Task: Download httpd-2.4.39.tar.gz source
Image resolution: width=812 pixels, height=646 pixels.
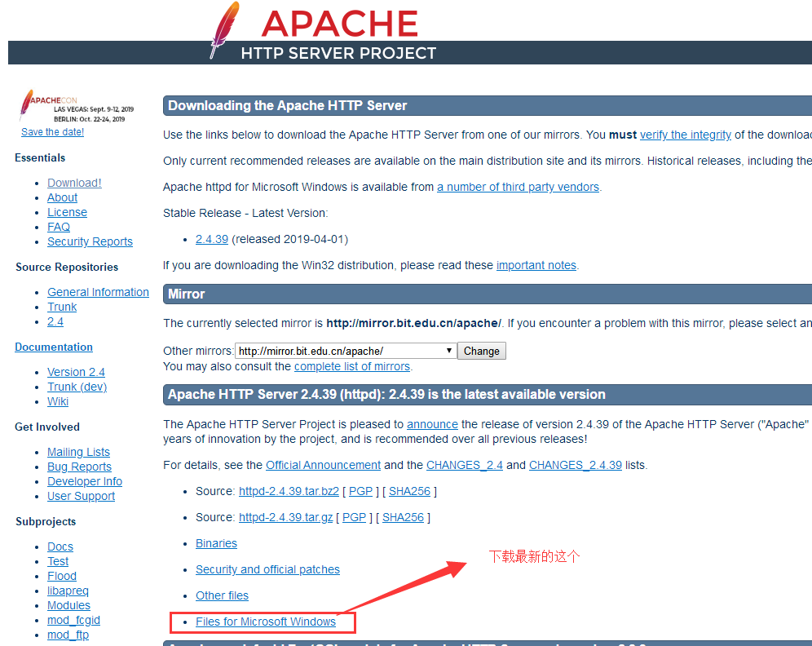Action: [286, 517]
